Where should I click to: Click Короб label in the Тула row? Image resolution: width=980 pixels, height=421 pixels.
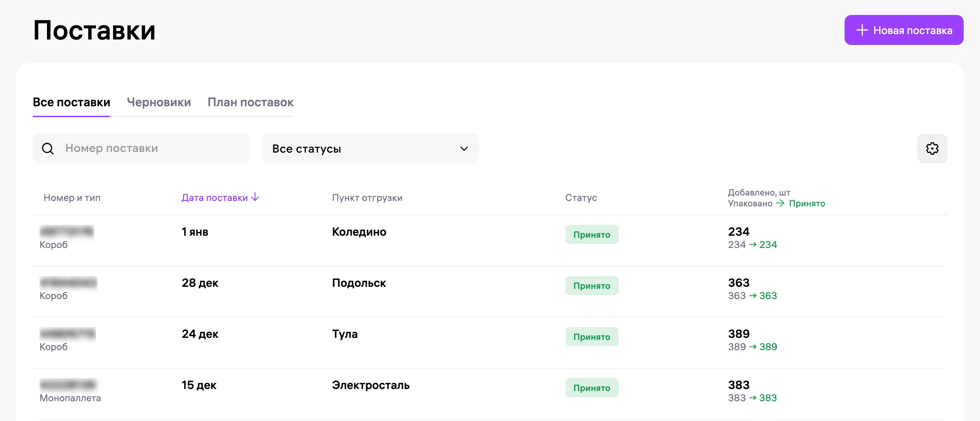coord(54,347)
